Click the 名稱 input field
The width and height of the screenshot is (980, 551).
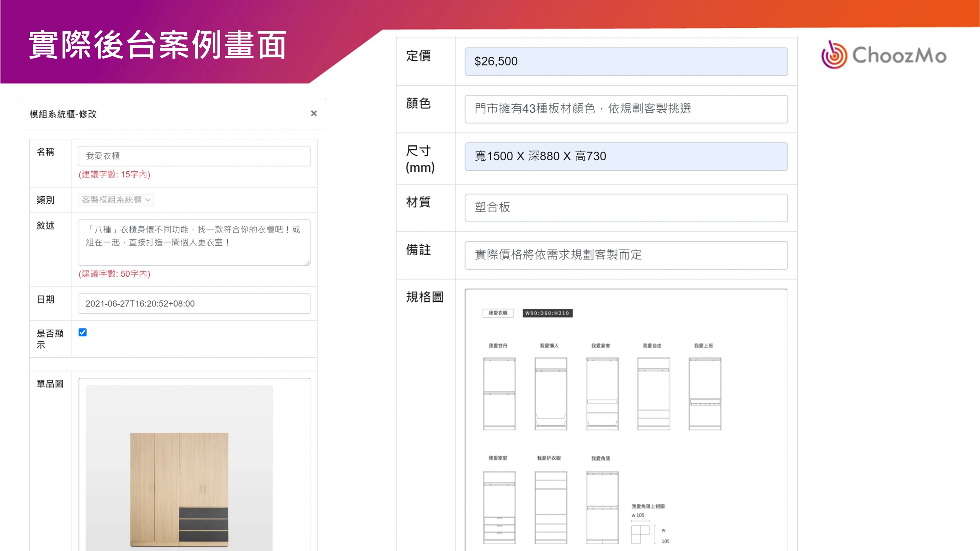pyautogui.click(x=194, y=156)
